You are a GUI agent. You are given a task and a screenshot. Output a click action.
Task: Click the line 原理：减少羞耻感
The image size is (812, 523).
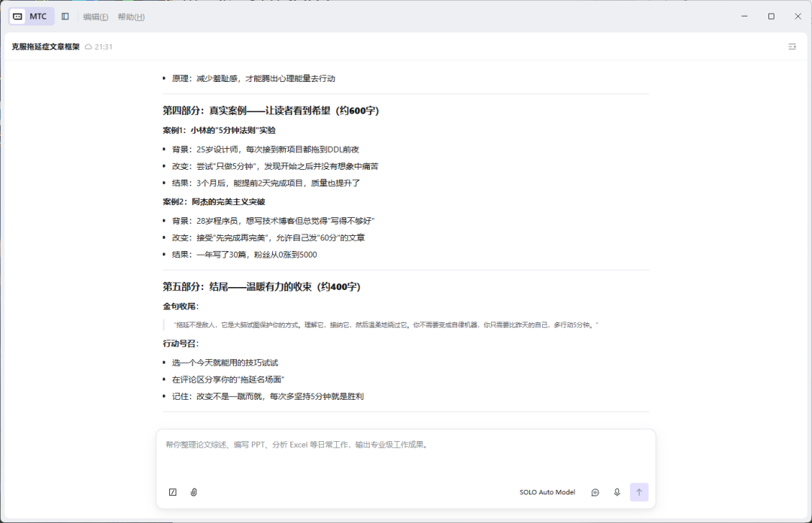tap(254, 78)
